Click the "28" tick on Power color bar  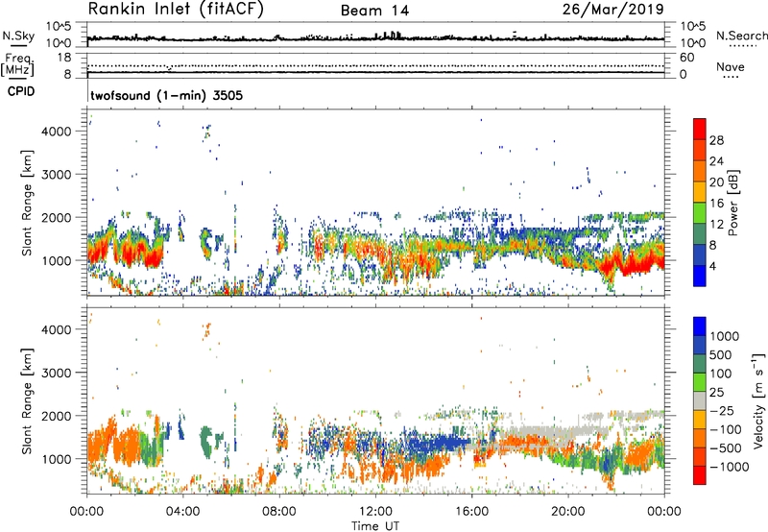click(x=716, y=140)
